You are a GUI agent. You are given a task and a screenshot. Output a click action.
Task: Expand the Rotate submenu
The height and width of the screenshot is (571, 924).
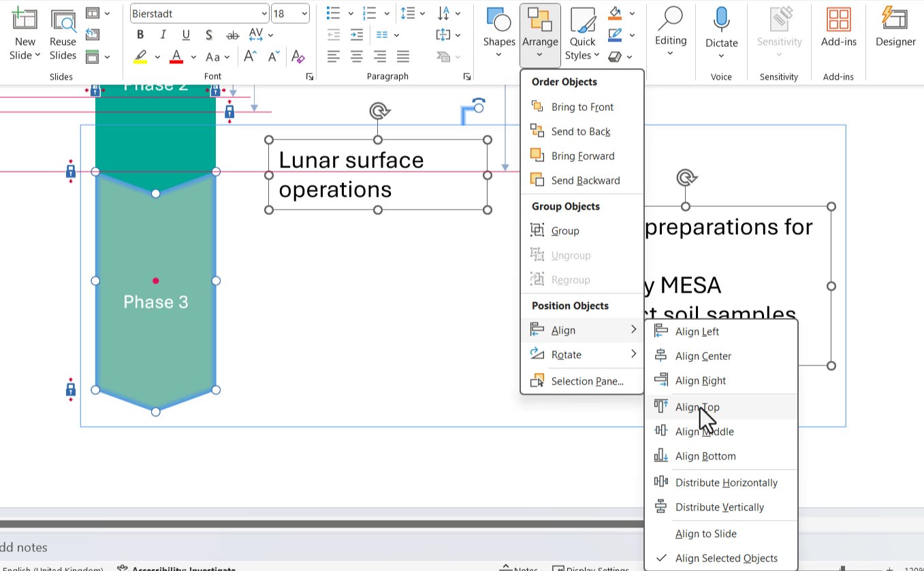582,355
